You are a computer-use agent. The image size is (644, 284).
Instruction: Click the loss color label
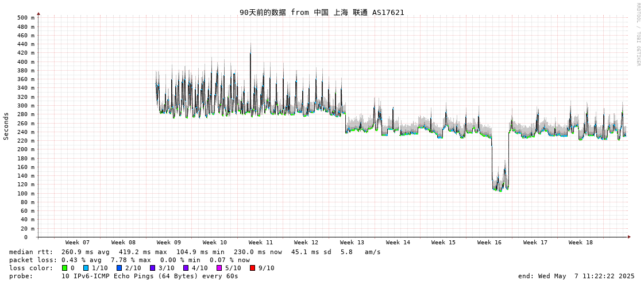click(31, 268)
